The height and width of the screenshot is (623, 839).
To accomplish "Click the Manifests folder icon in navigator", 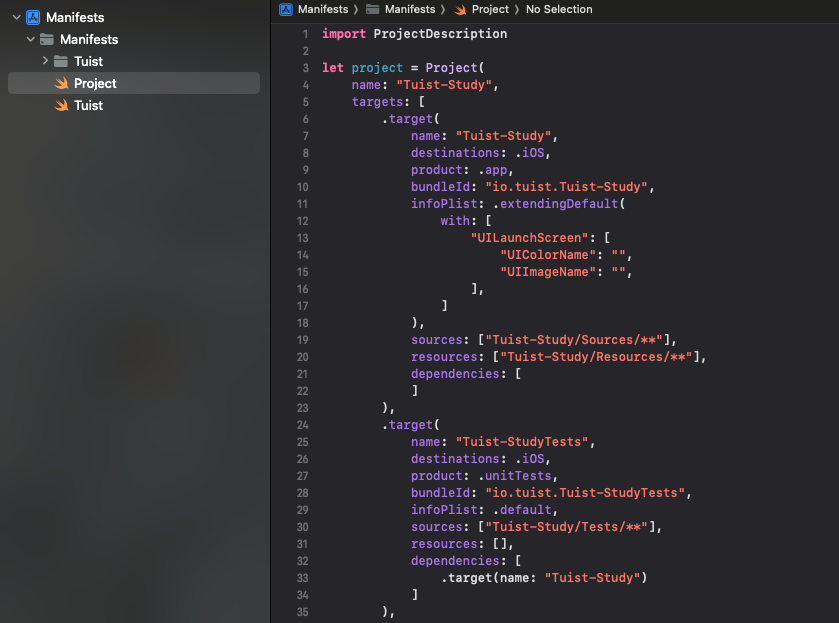I will click(47, 40).
